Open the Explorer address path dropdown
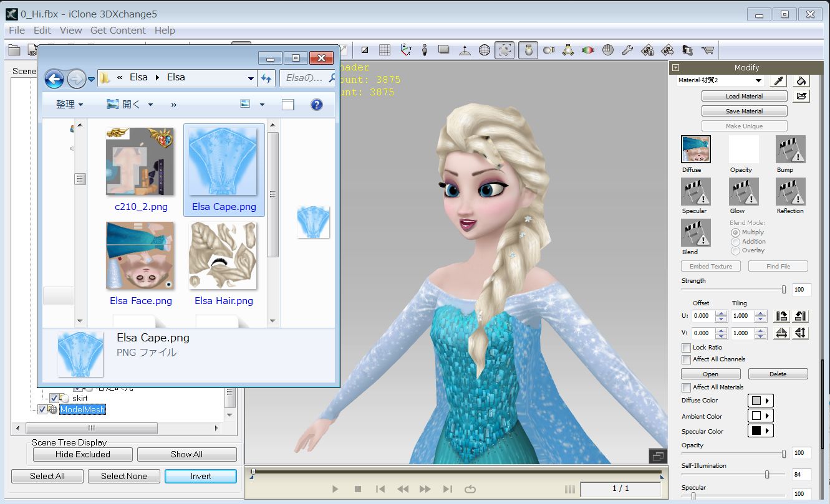Viewport: 830px width, 504px height. click(251, 78)
